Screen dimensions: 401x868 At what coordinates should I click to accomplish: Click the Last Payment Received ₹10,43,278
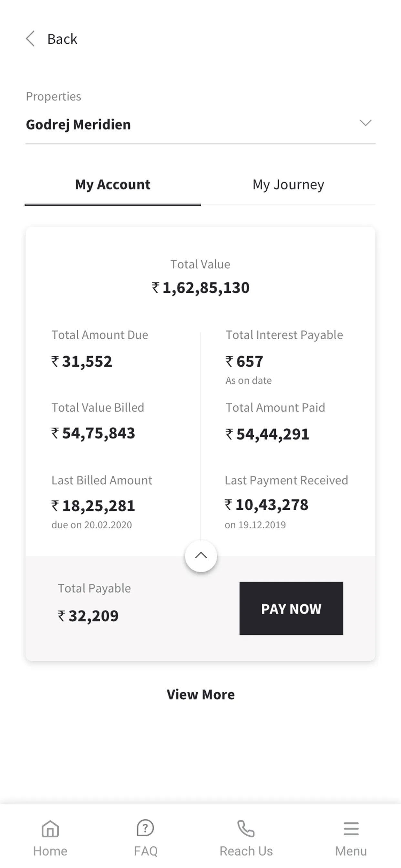click(266, 505)
